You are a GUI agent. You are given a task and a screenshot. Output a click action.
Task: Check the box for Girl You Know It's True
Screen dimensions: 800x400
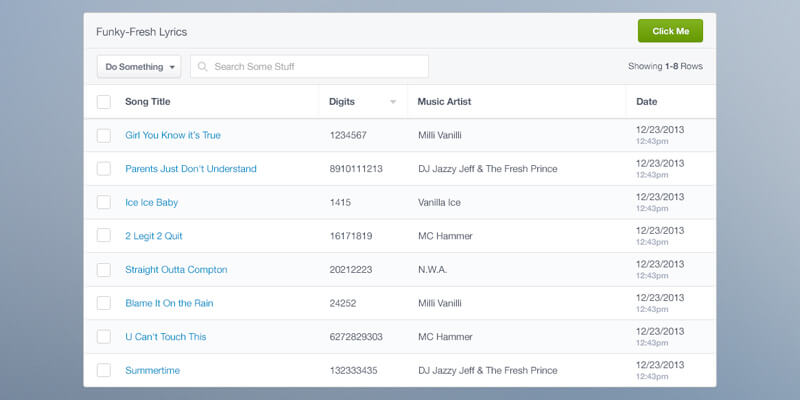pyautogui.click(x=104, y=135)
